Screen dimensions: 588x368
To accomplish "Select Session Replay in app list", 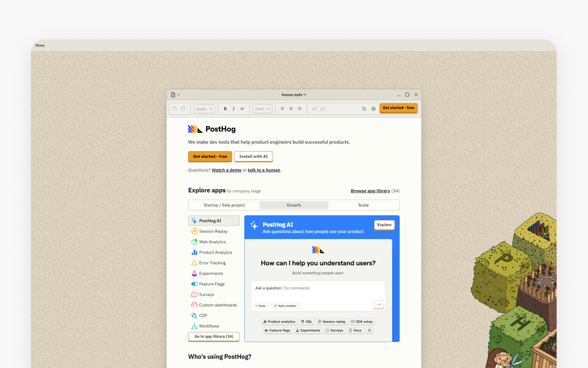I will (213, 231).
